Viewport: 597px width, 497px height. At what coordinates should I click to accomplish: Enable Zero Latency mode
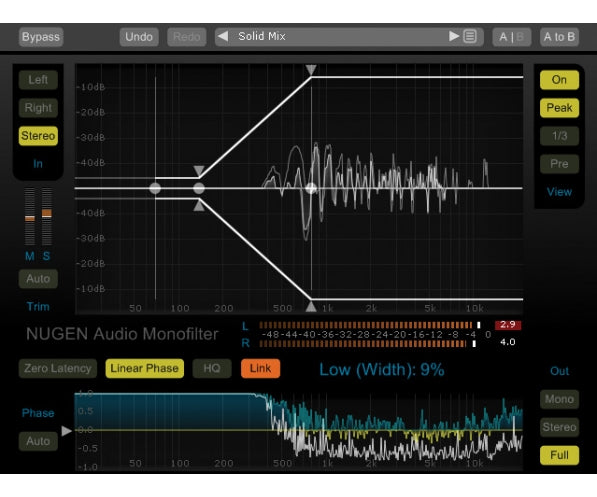(57, 368)
